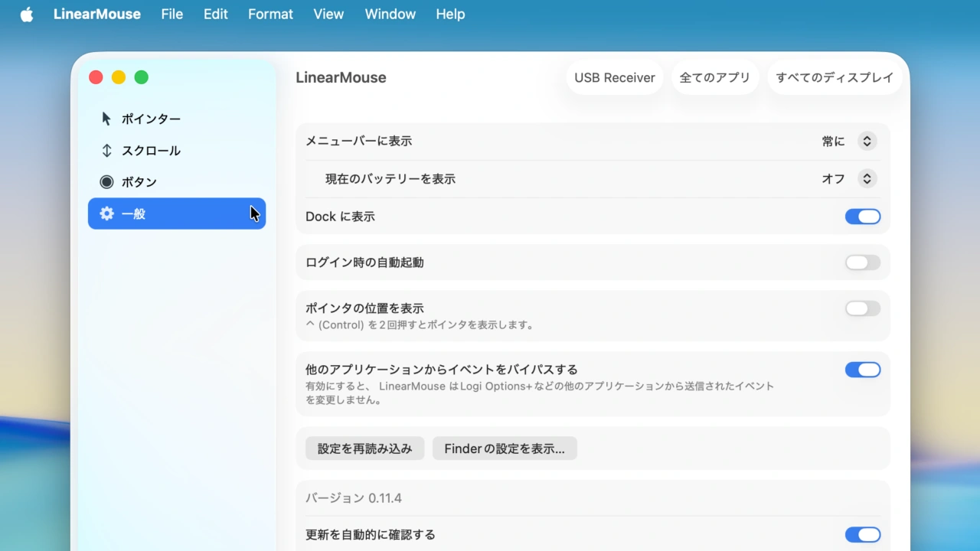
Task: Click the 全てのアプリ button
Action: pyautogui.click(x=715, y=77)
